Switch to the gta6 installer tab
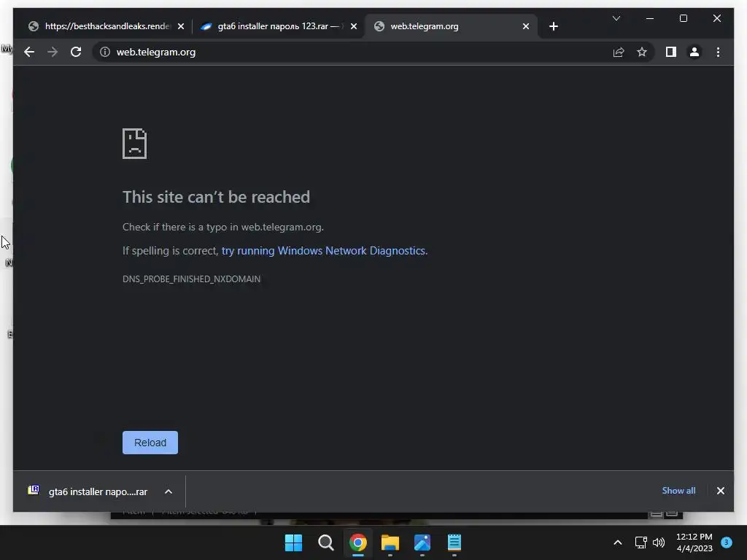This screenshot has height=560, width=747. 279,26
